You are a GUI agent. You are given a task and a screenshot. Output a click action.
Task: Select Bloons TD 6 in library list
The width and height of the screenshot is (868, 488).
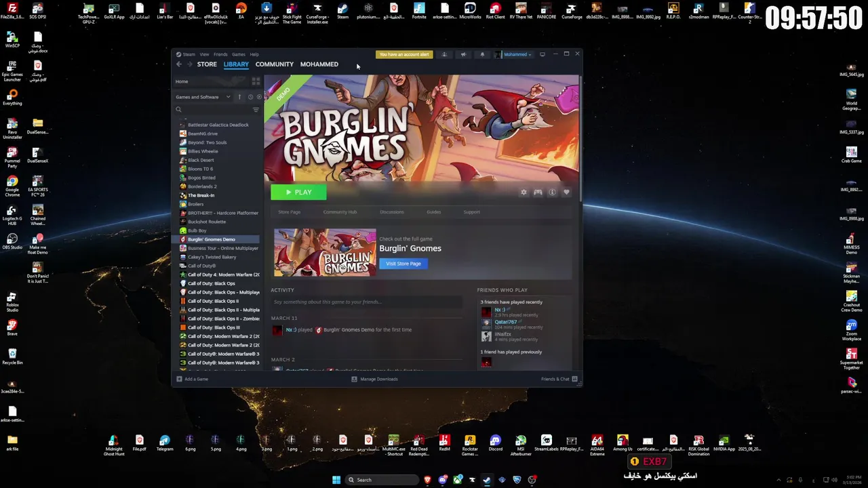pos(200,169)
